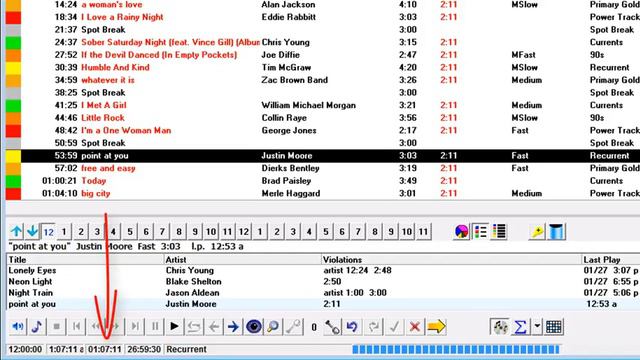Click the skip to next track button
Viewport: 640px width, 360px height.
(135, 327)
